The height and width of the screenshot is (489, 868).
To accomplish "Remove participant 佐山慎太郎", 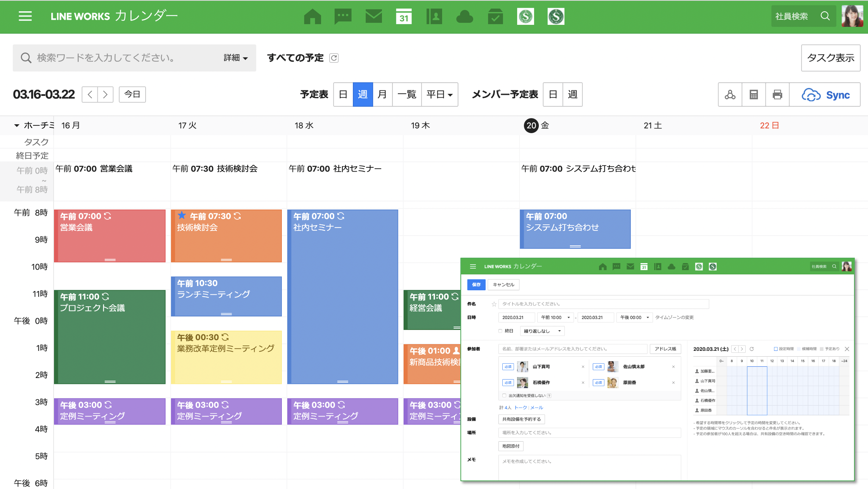I will click(673, 367).
